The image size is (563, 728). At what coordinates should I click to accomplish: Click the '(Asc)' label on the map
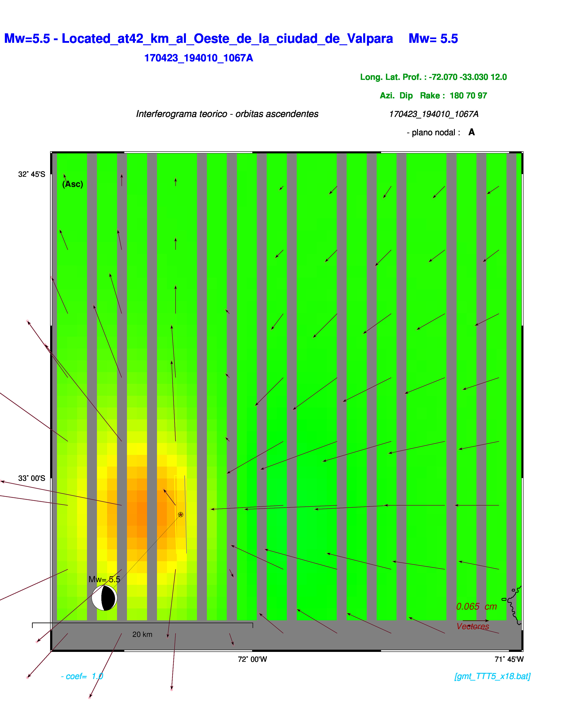(x=73, y=184)
